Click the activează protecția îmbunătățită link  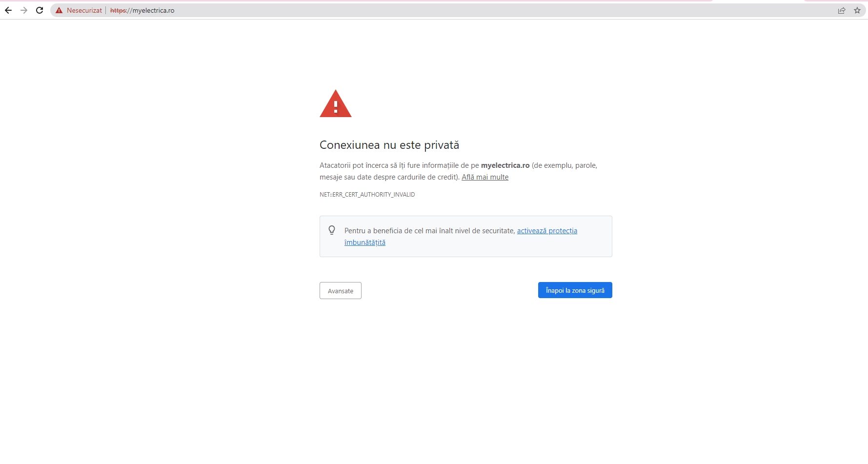547,231
